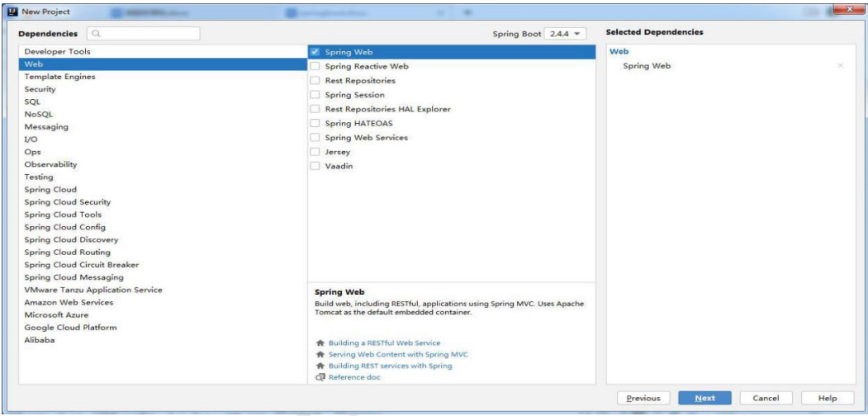868x416 pixels.
Task: Select the Spring Cloud Routing category
Action: [x=163, y=253]
